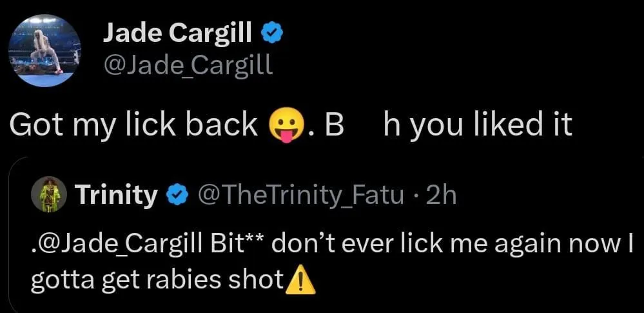Viewport: 644px width, 313px height.
Task: Click the Jade Cargill display name
Action: (x=178, y=34)
